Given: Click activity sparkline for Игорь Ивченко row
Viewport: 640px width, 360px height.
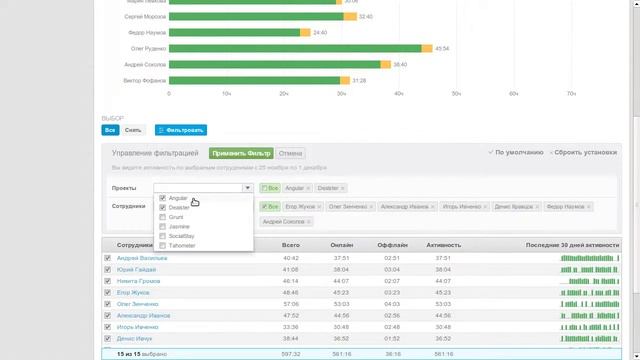Looking at the screenshot, I should [x=590, y=327].
